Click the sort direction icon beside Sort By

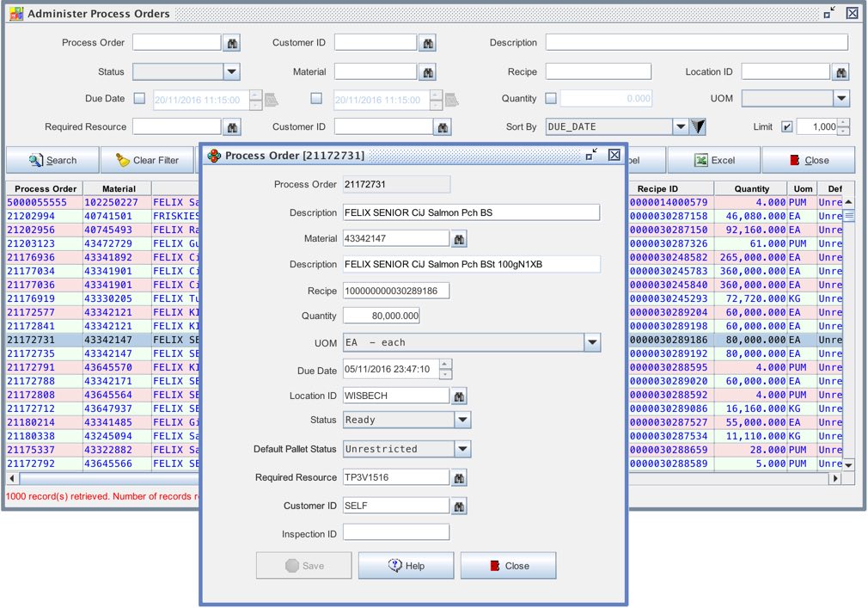click(x=698, y=127)
